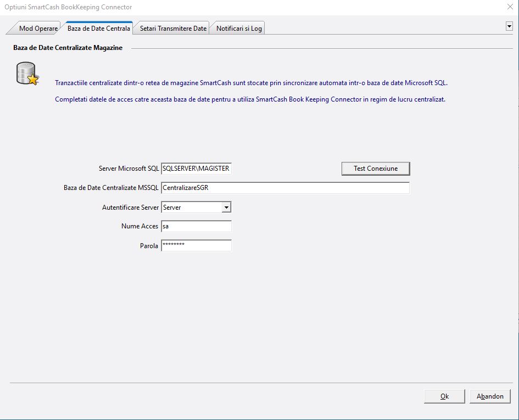Confirm settings with the Ok button

pyautogui.click(x=444, y=396)
